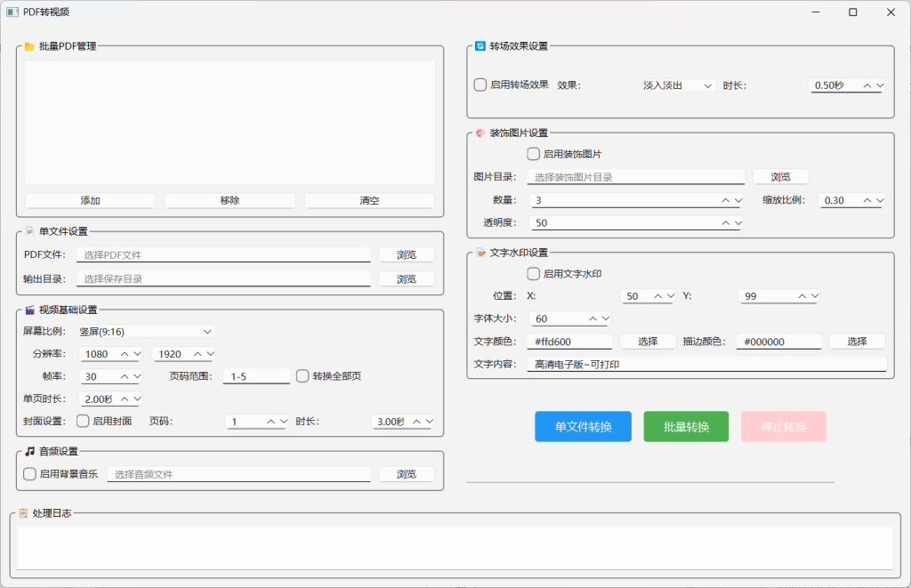Click the document icon beside 单文件设置
This screenshot has width=911, height=588.
[x=29, y=231]
